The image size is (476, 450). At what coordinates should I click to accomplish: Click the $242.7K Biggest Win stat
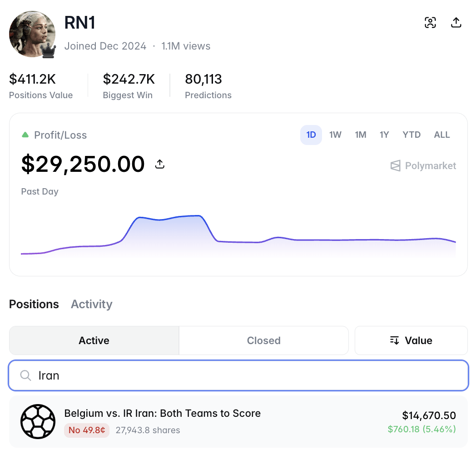[129, 86]
